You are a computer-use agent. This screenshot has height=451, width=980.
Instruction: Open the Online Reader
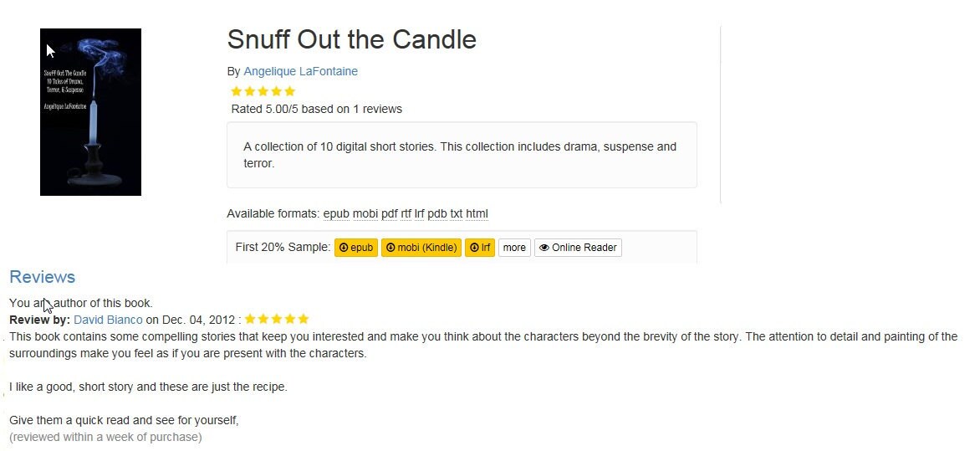[578, 248]
